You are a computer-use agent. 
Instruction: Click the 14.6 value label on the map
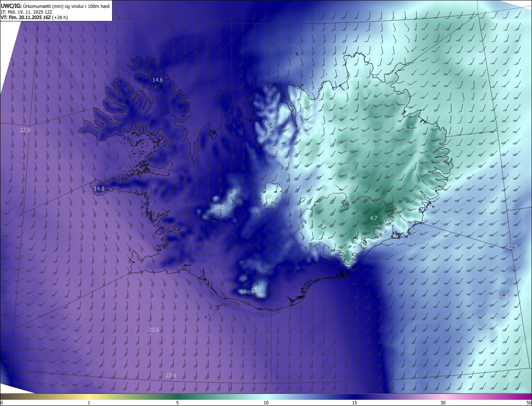(158, 80)
